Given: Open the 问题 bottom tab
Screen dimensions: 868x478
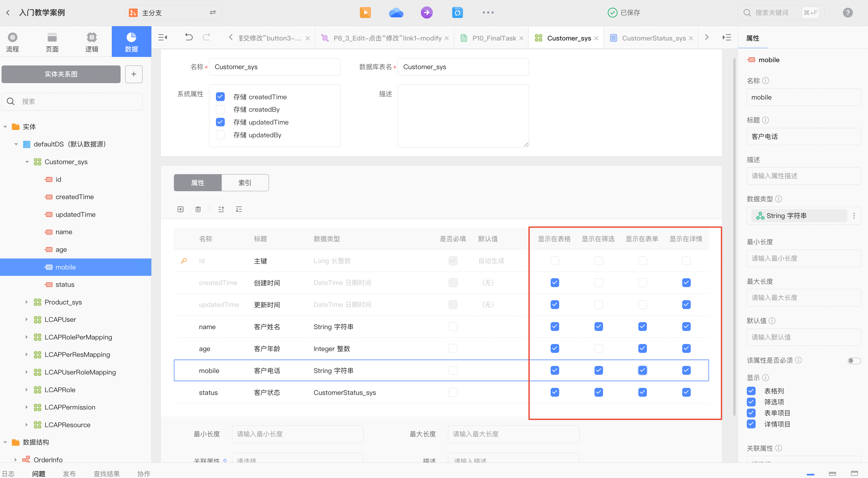Looking at the screenshot, I should click(x=38, y=473).
